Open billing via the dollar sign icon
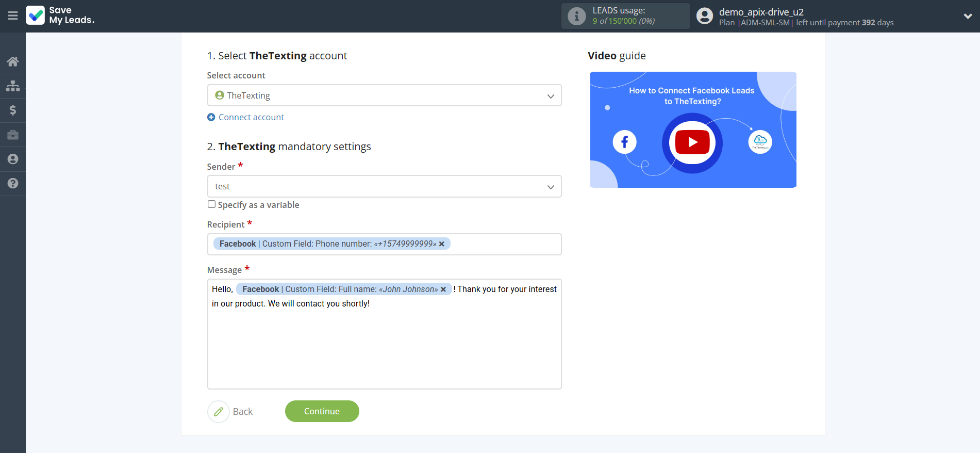Screen dimensions: 980x453 coord(13,110)
